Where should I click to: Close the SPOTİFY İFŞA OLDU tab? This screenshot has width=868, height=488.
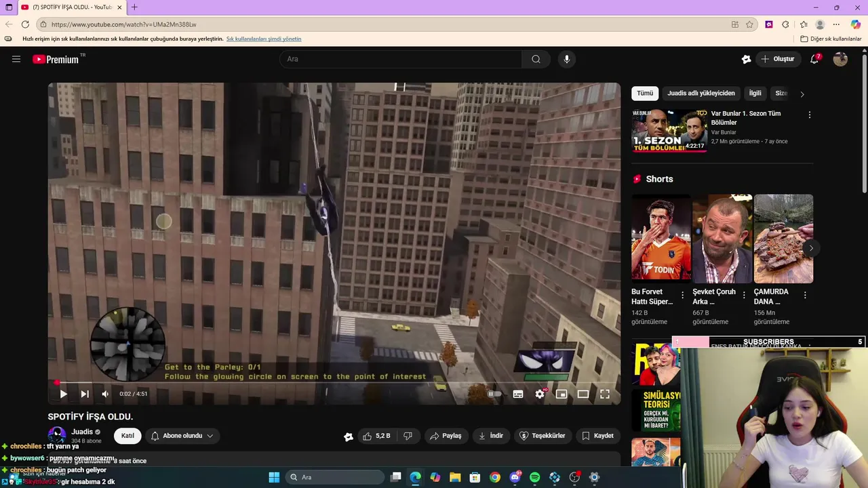(x=119, y=7)
